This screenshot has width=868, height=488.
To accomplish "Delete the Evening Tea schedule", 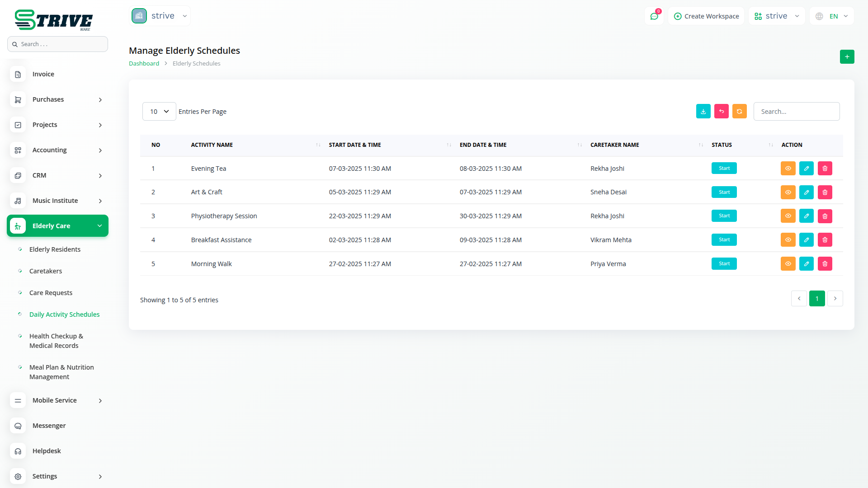I will point(825,169).
